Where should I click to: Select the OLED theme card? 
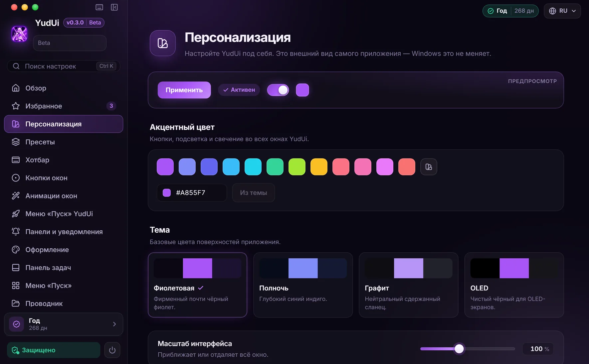514,285
